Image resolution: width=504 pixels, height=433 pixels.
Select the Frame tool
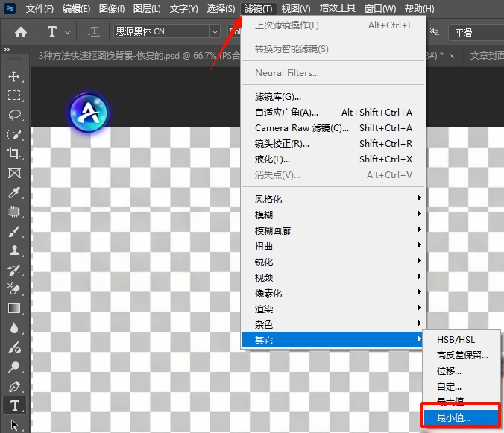pos(14,173)
